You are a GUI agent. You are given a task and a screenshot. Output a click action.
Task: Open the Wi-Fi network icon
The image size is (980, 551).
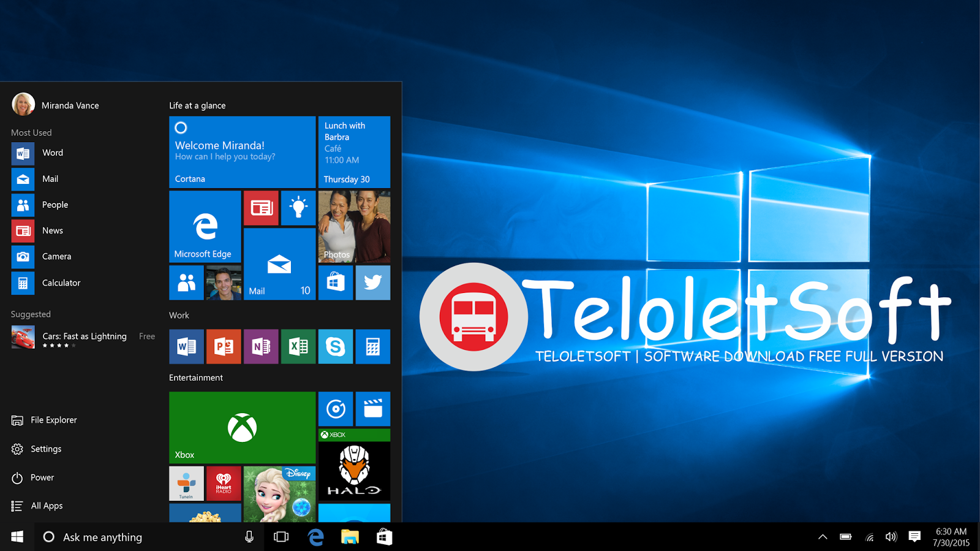coord(869,538)
